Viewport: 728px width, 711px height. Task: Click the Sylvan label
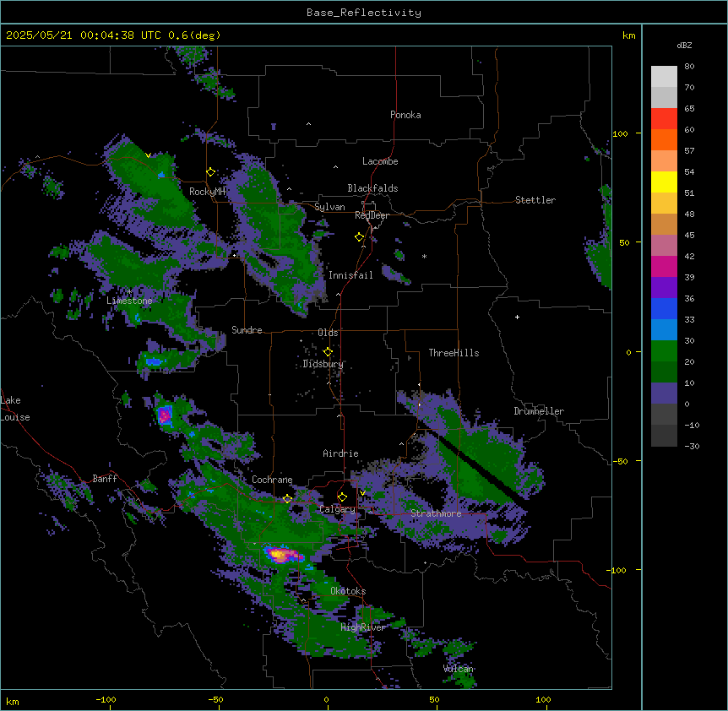click(329, 207)
